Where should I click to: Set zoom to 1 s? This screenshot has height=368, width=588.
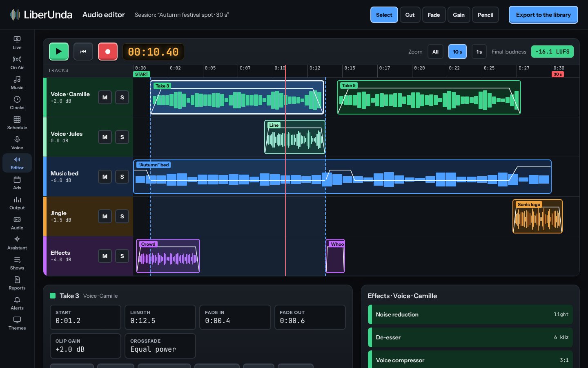point(479,52)
